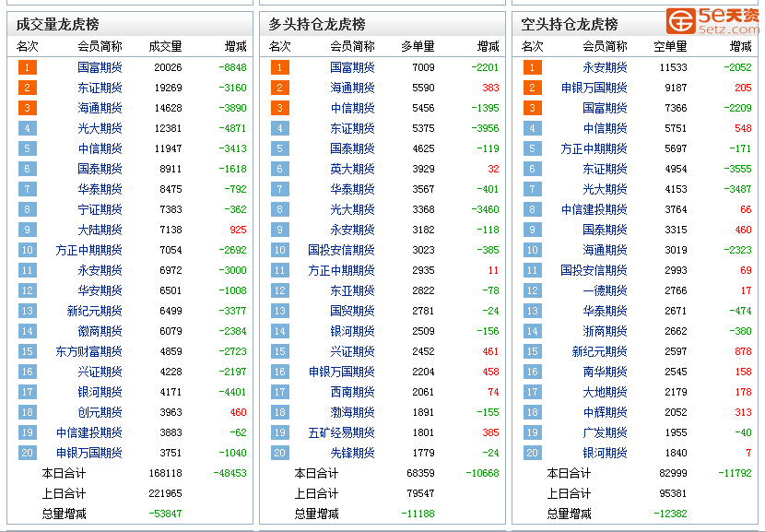
Task: Select 总量增减 value -11188
Action: pyautogui.click(x=418, y=514)
